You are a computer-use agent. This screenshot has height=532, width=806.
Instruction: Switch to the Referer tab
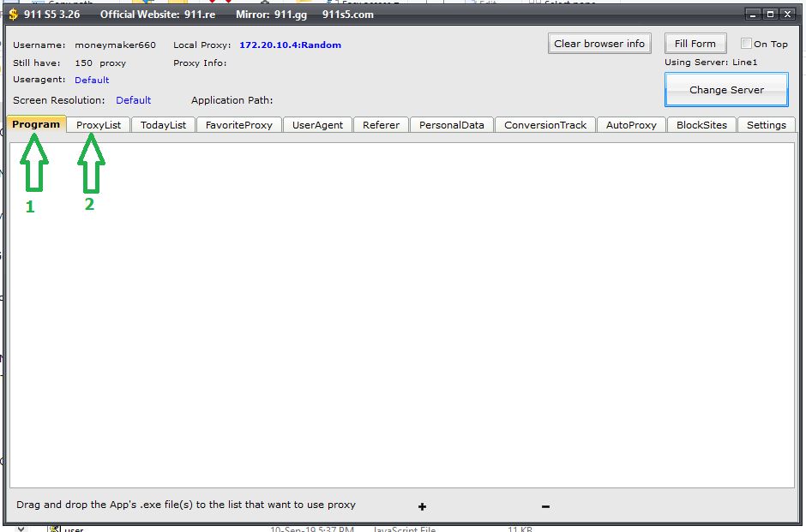pyautogui.click(x=381, y=125)
